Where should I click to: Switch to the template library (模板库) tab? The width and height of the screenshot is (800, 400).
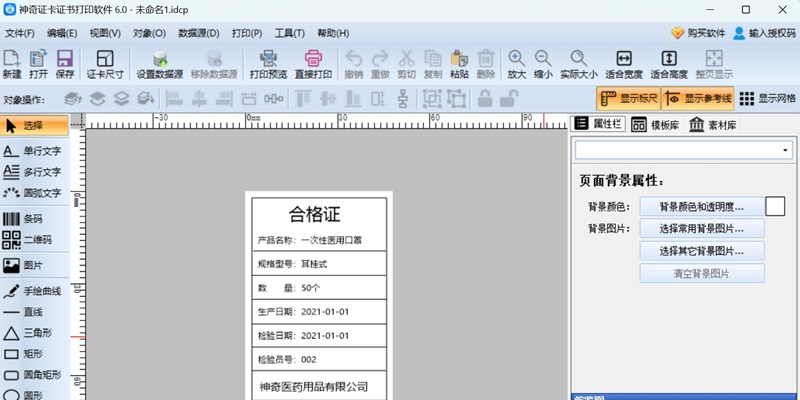(656, 124)
